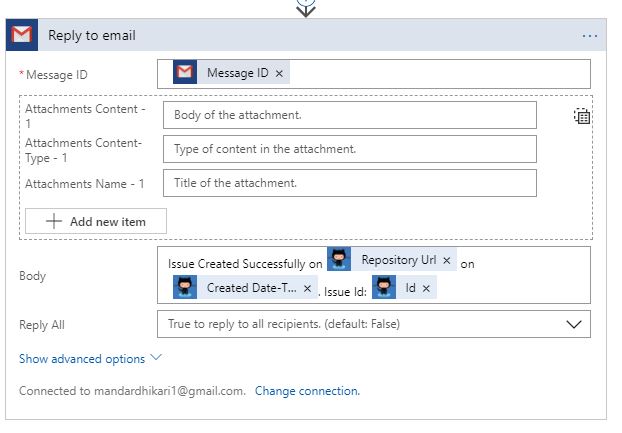Image resolution: width=622 pixels, height=433 pixels.
Task: Click the Gmail icon in Reply to email header
Action: pyautogui.click(x=22, y=35)
